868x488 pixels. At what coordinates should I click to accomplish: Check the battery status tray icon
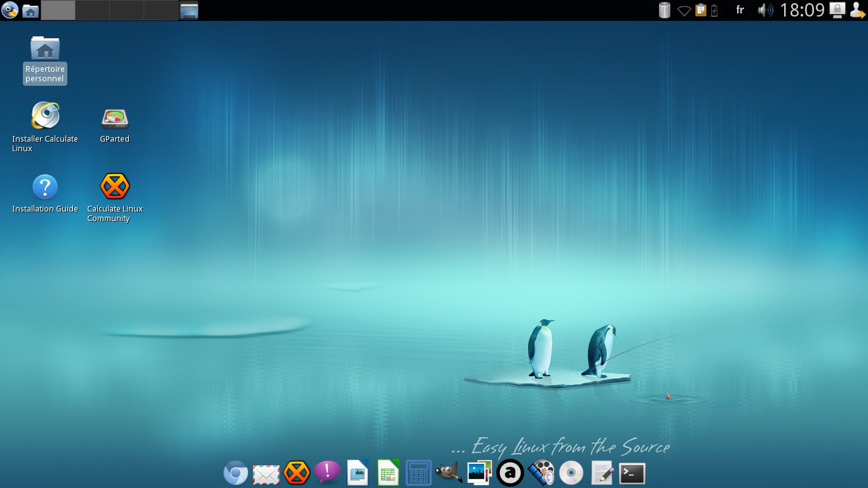714,10
